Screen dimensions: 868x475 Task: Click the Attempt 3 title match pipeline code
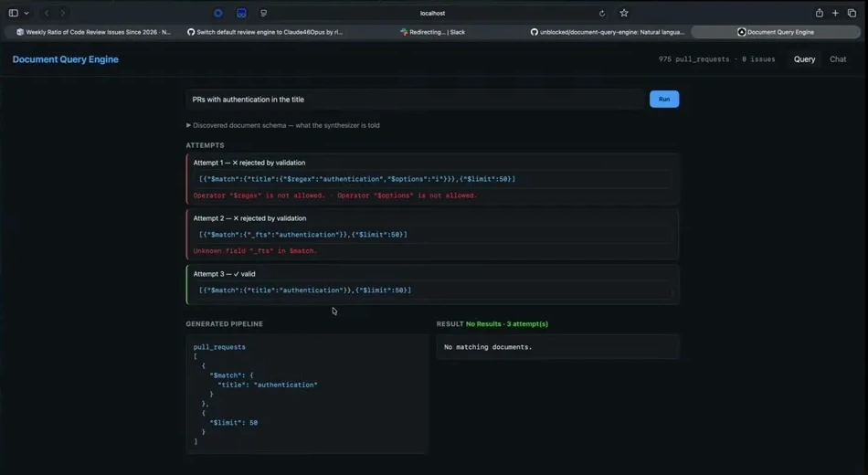pyautogui.click(x=305, y=290)
